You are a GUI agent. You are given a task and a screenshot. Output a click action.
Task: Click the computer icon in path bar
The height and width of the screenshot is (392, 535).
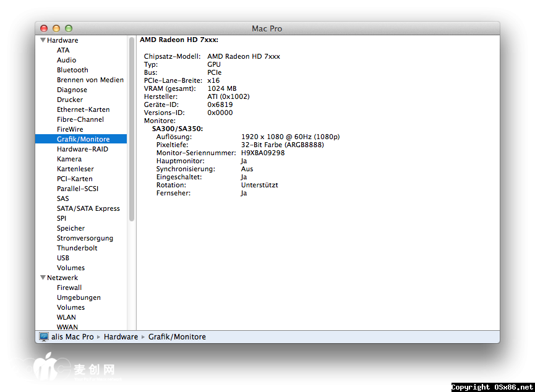click(44, 337)
